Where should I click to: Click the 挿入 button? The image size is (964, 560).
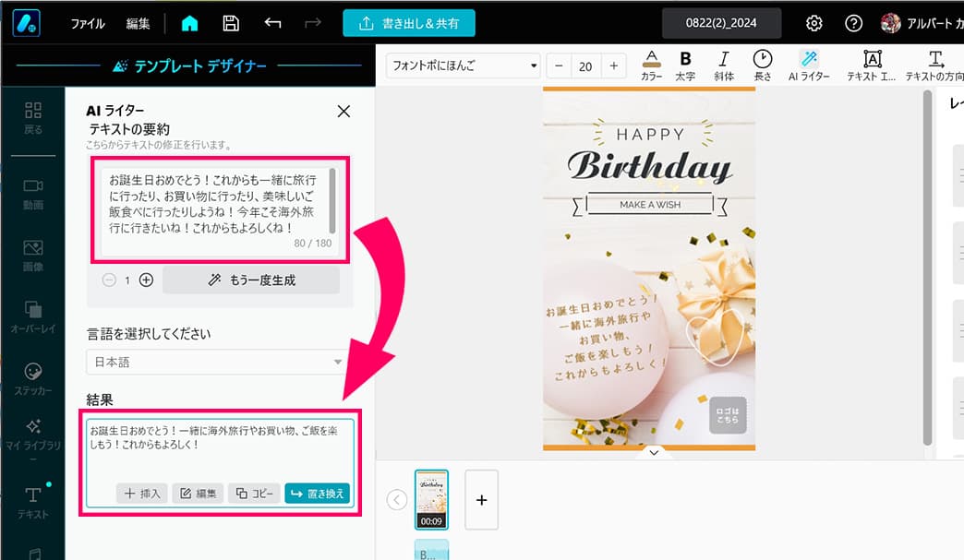coord(142,493)
